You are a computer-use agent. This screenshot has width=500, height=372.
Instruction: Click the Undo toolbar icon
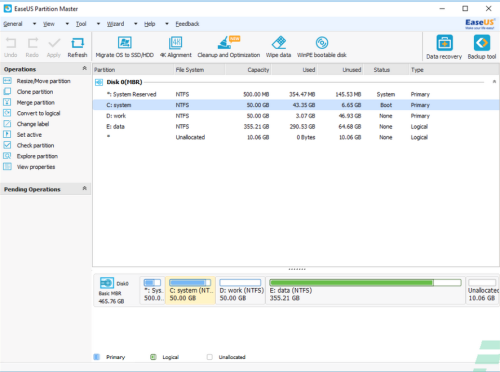tap(11, 47)
